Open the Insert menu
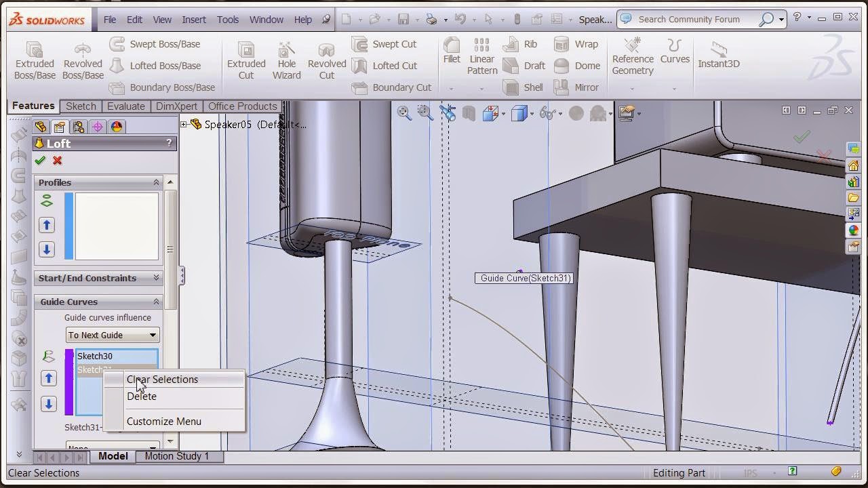 (x=194, y=20)
